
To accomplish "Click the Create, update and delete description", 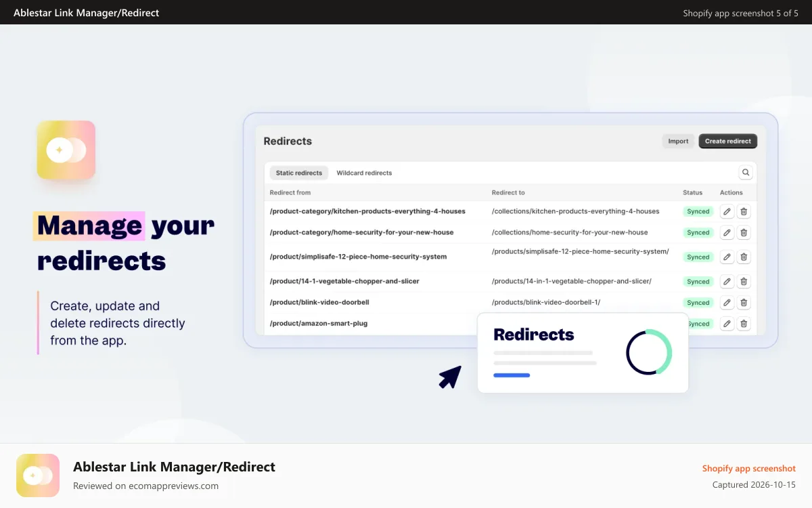I will coord(118,323).
